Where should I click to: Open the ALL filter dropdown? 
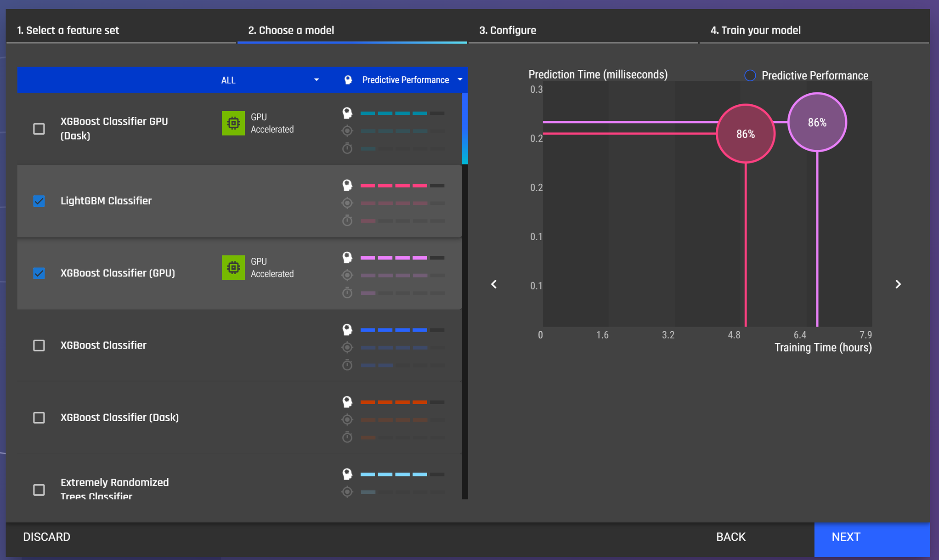270,80
